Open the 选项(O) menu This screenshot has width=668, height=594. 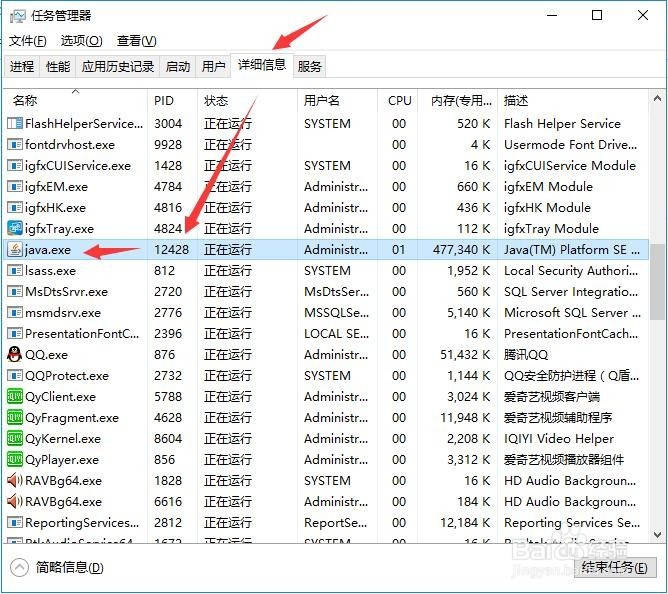81,41
